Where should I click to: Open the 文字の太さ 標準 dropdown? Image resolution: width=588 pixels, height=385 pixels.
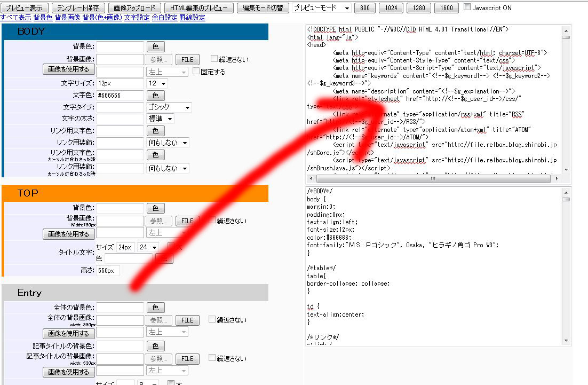coord(160,119)
